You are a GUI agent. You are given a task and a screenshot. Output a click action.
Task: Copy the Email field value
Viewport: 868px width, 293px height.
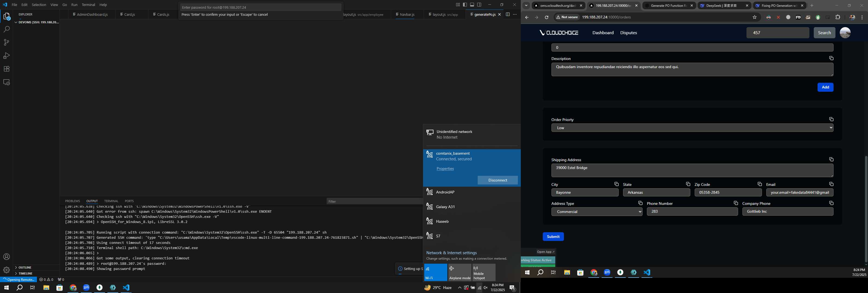(x=831, y=184)
